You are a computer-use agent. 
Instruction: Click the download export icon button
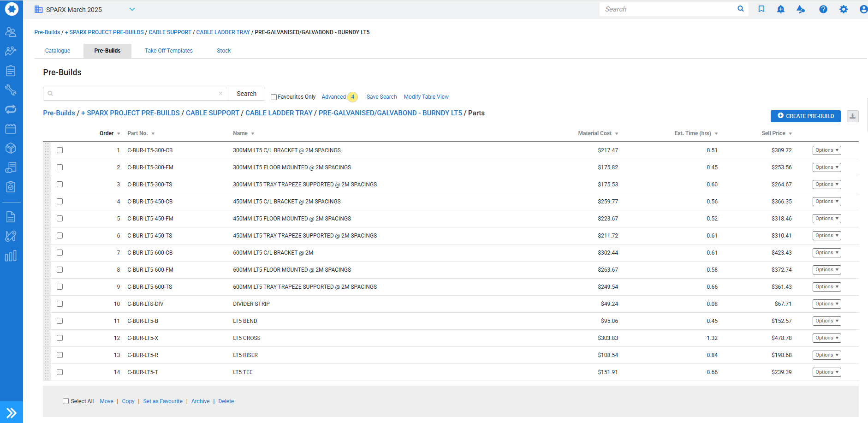point(852,116)
